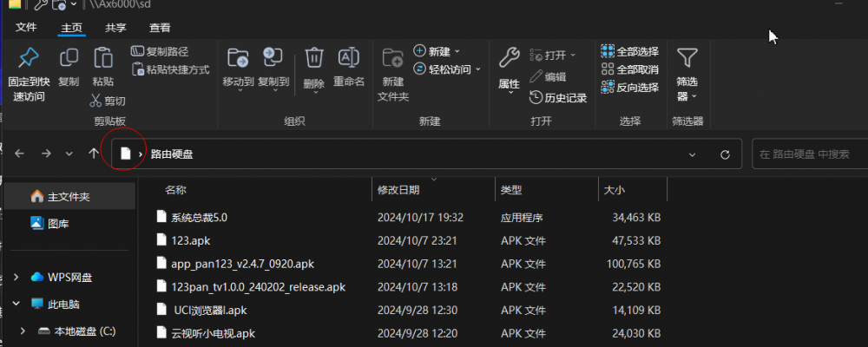Viewport: 868px width, 347px height.
Task: Click the Delete trash icon
Action: (x=314, y=58)
